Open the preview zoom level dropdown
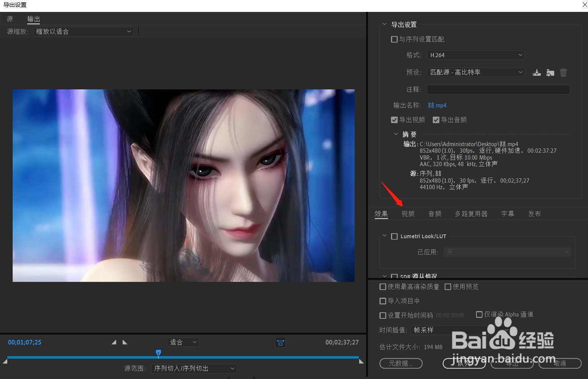Viewport: 588px width, 379px height. tap(183, 342)
